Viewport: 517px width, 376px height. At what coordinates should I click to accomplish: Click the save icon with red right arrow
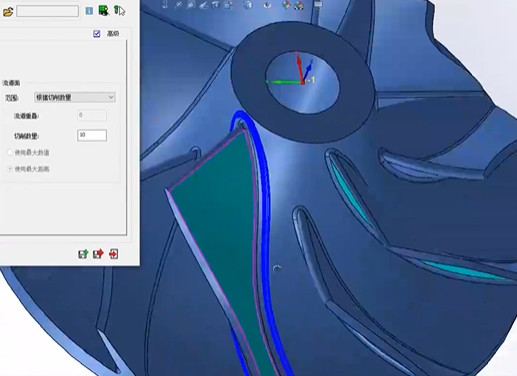click(98, 254)
